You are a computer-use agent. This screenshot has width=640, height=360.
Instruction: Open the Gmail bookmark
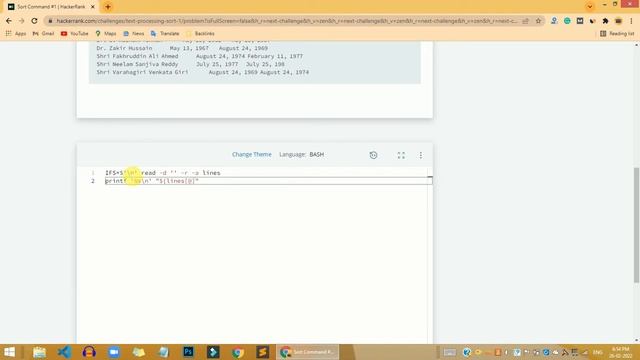tap(43, 33)
